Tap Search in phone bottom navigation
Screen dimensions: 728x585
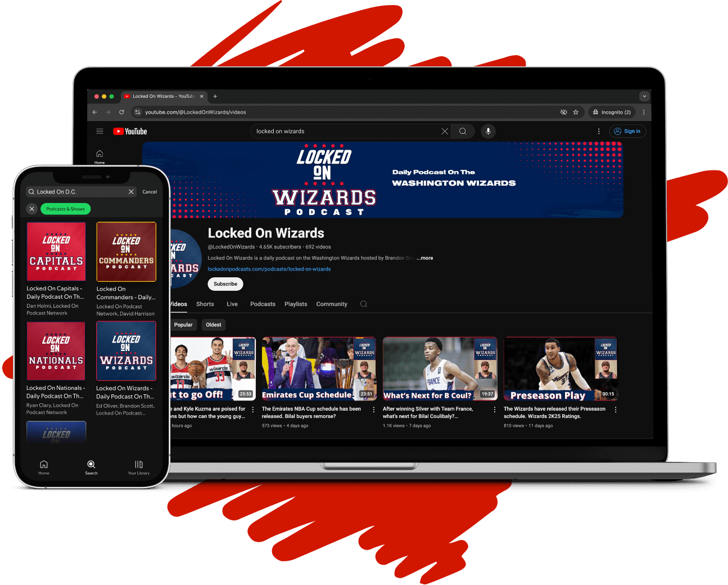(x=91, y=467)
